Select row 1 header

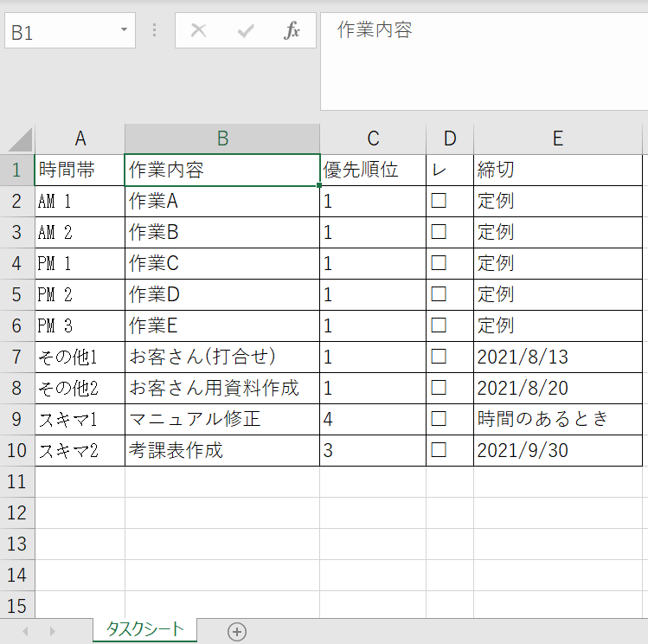click(x=17, y=170)
